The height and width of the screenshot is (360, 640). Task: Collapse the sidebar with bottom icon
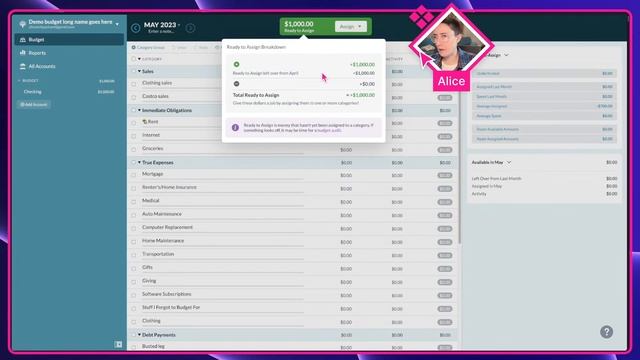pos(118,344)
